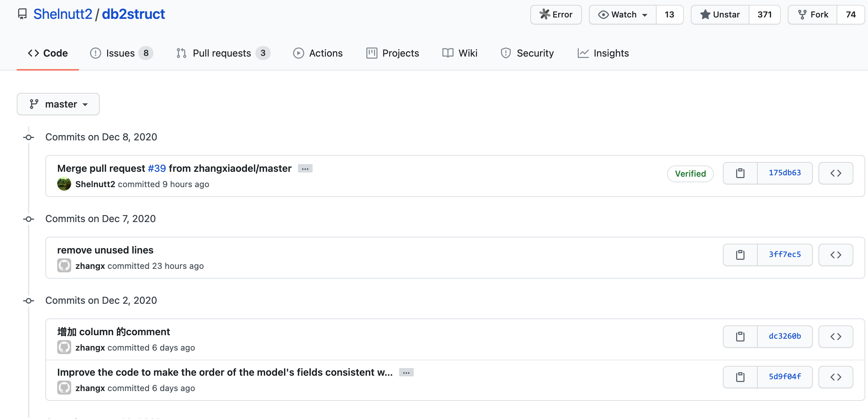
Task: Unstar the db2struct repository
Action: pos(720,15)
